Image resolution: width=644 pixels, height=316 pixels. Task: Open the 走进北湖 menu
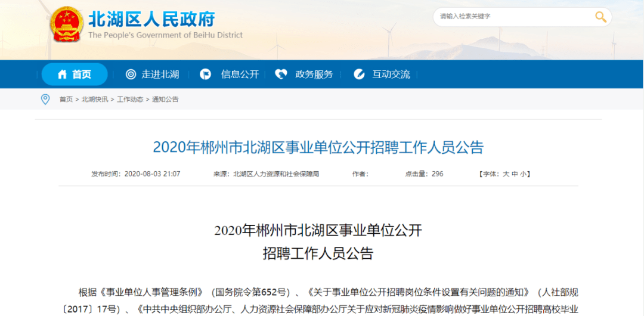pos(160,75)
